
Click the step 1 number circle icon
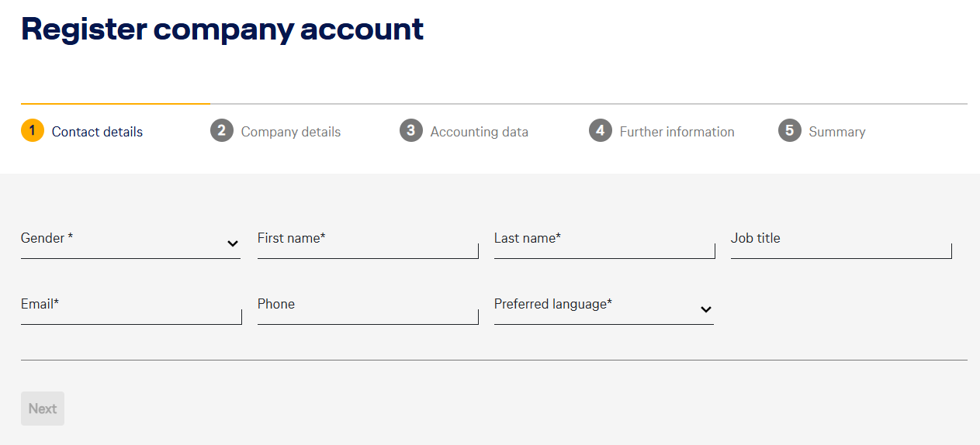tap(33, 131)
